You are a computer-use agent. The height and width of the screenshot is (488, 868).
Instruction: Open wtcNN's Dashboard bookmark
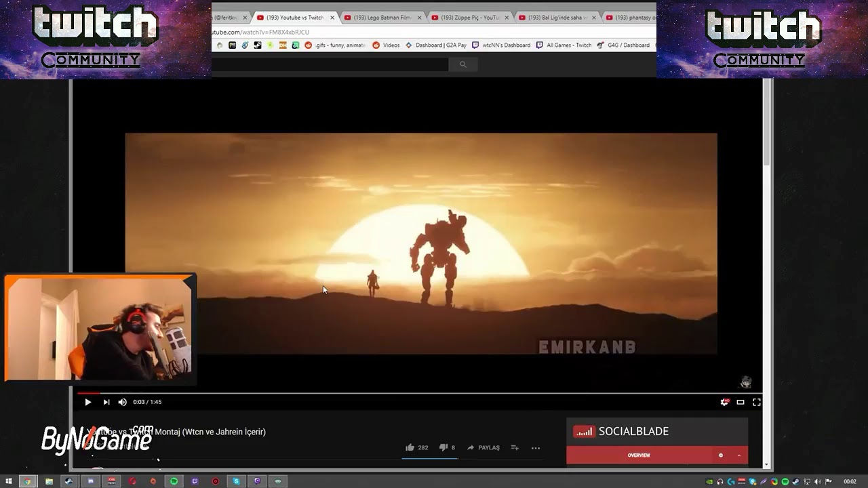coord(501,45)
